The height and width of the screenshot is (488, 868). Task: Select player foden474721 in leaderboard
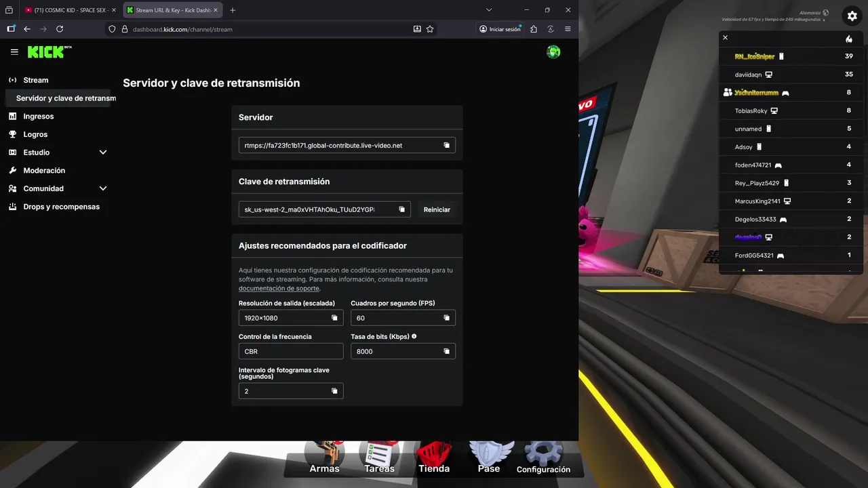tap(790, 165)
